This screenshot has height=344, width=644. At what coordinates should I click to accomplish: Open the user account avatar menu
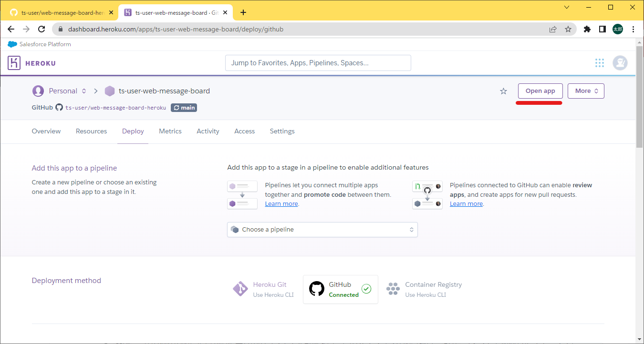620,63
